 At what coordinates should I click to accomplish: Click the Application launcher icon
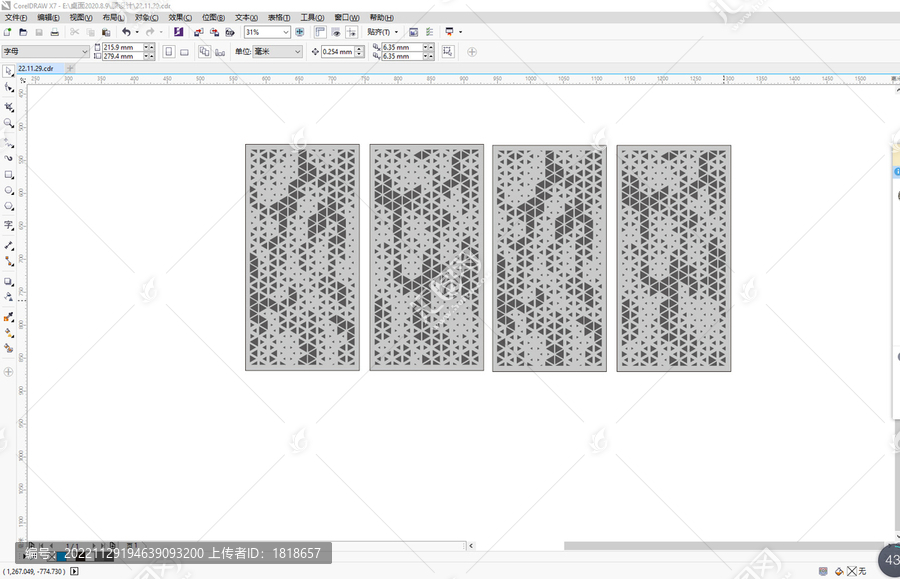pyautogui.click(x=449, y=32)
